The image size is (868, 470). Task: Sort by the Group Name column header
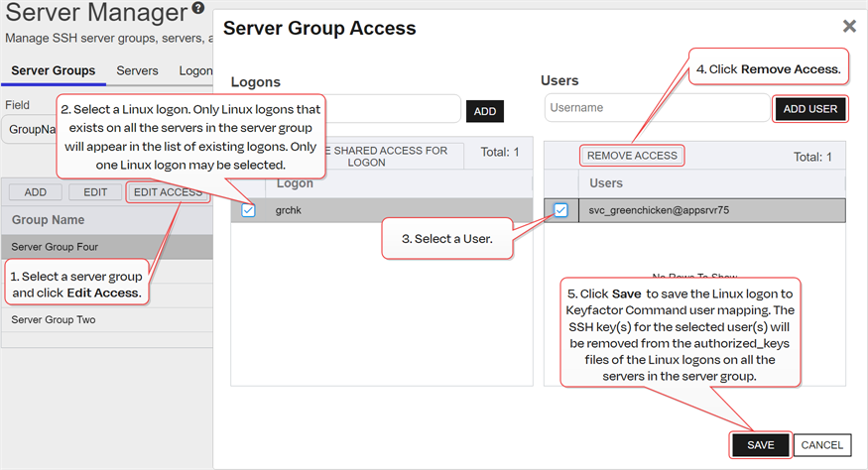point(48,220)
